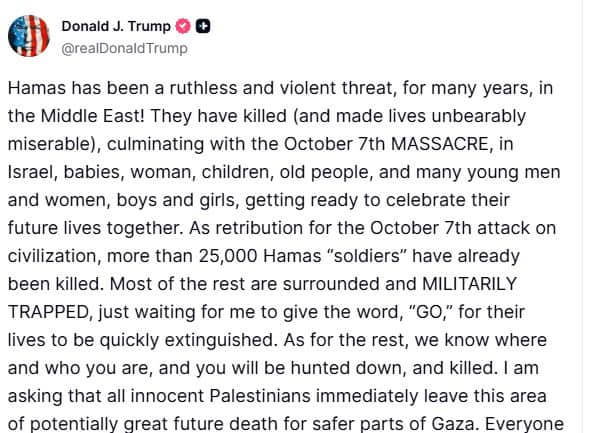
Task: Click the post's opening word Hamas
Action: [x=36, y=87]
